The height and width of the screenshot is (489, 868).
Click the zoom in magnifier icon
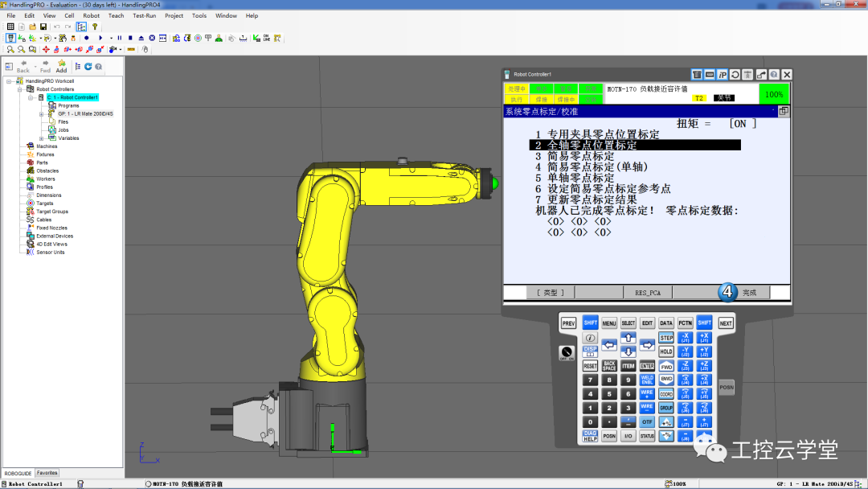pos(10,49)
